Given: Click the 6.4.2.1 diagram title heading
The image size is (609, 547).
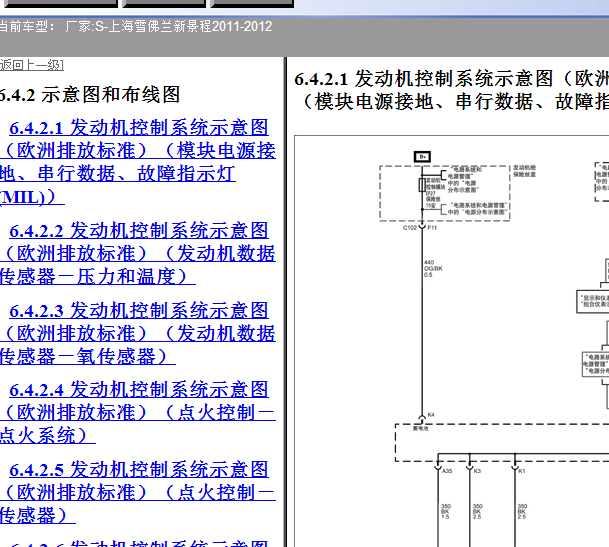Looking at the screenshot, I should click(451, 90).
